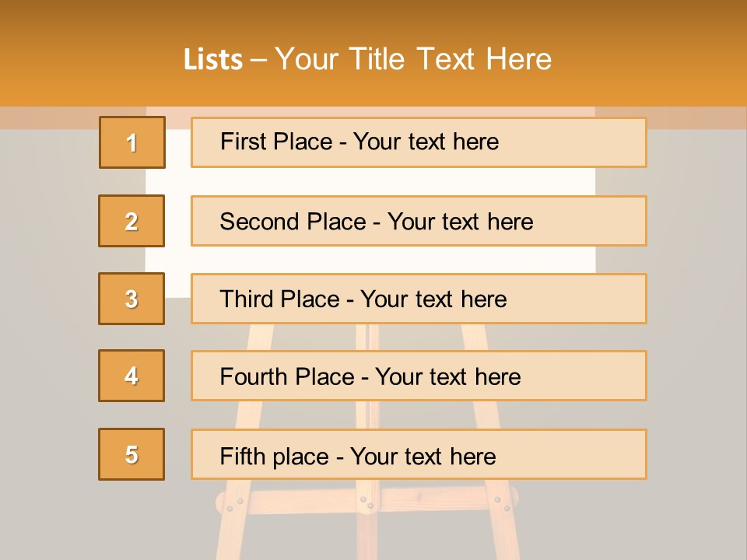Select the "Third Place - Your text here" box
This screenshot has height=560, width=747.
[419, 299]
